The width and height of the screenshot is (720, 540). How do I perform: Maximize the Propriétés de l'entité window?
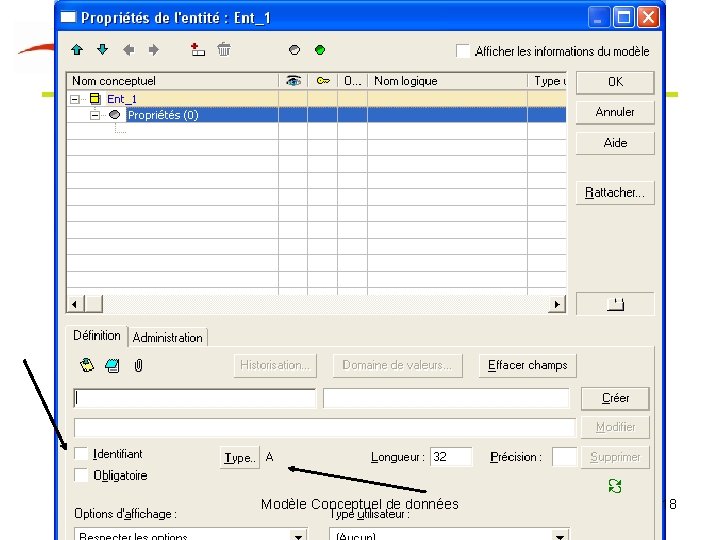(x=624, y=17)
